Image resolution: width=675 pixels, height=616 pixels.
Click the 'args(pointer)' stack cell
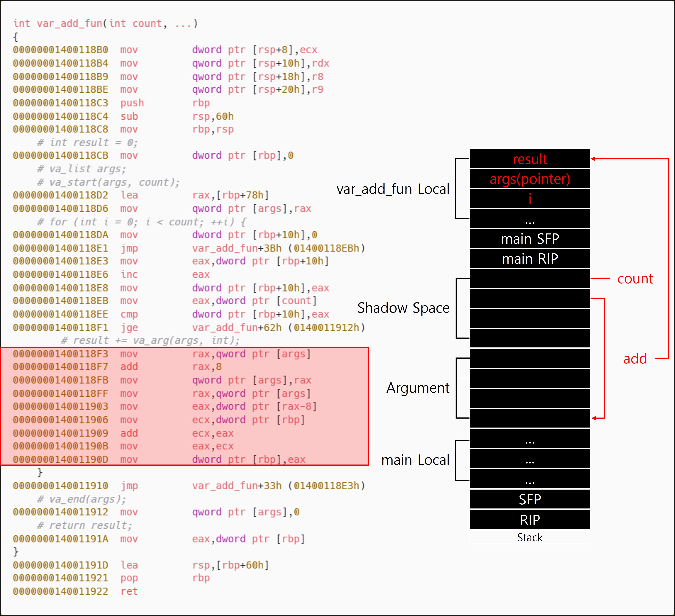point(530,179)
